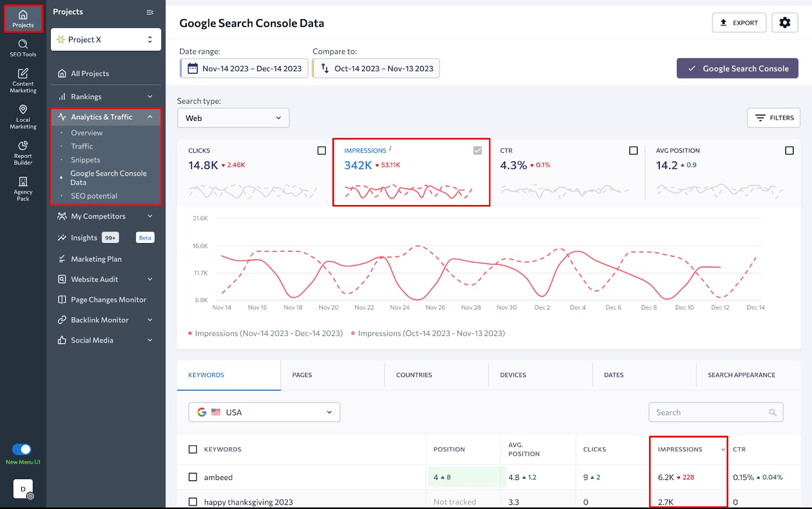
Task: Switch to the Pages tab
Action: 302,375
